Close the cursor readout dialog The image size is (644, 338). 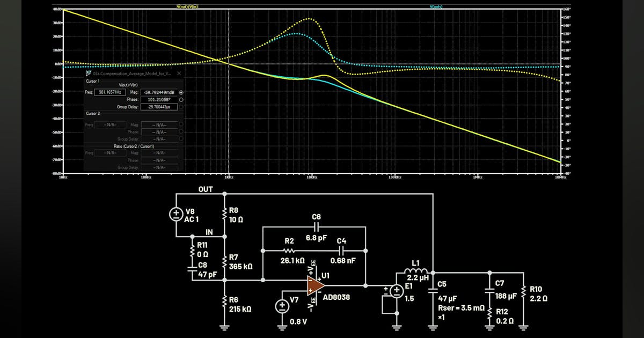(x=179, y=72)
